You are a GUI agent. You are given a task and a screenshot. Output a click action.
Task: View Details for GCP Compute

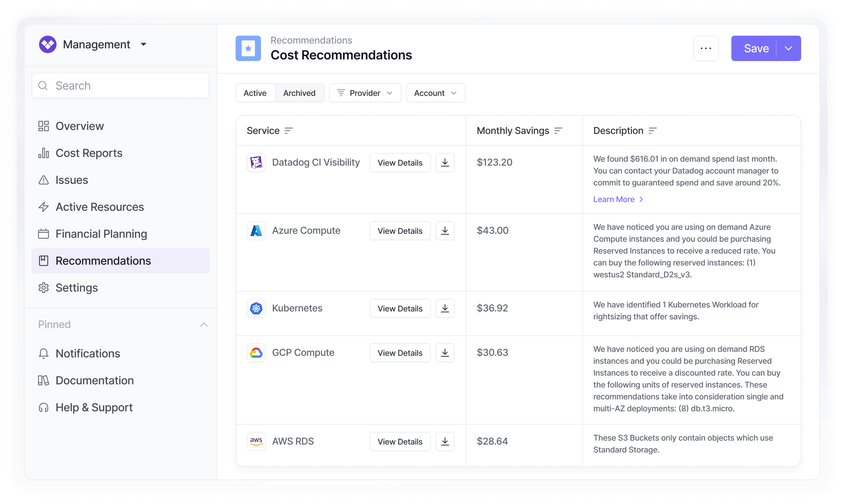tap(400, 353)
